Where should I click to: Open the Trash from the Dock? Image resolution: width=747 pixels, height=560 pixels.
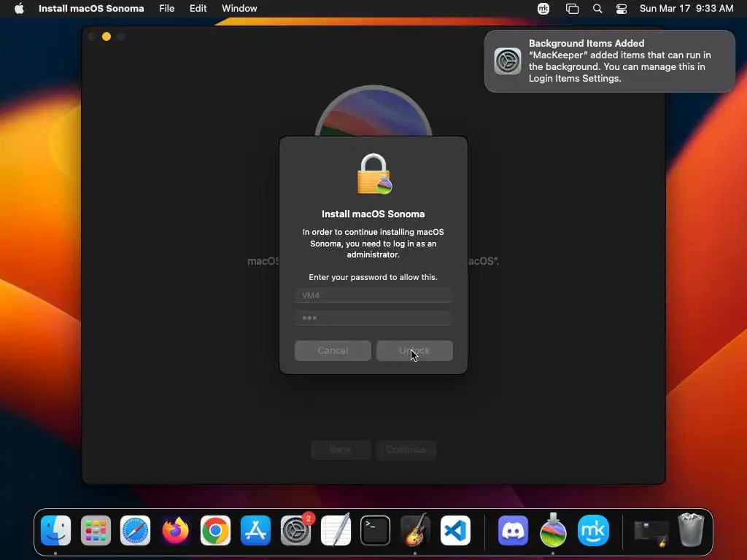coord(691,529)
